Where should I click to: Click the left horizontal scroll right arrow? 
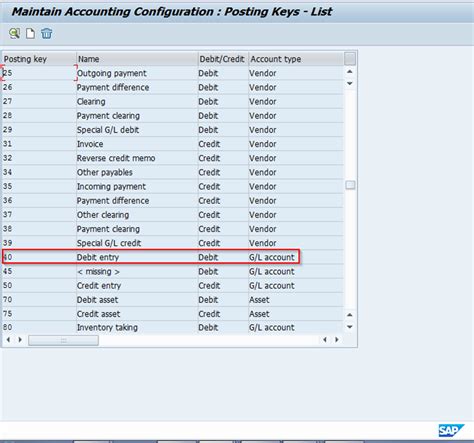(x=20, y=340)
